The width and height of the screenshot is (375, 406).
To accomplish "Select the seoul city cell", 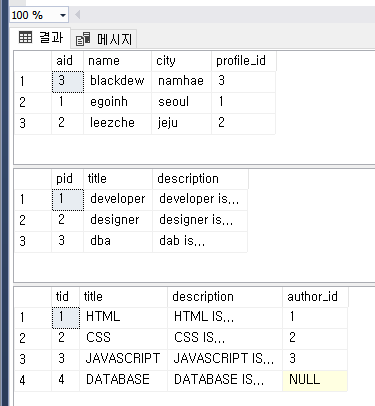I will [x=181, y=102].
